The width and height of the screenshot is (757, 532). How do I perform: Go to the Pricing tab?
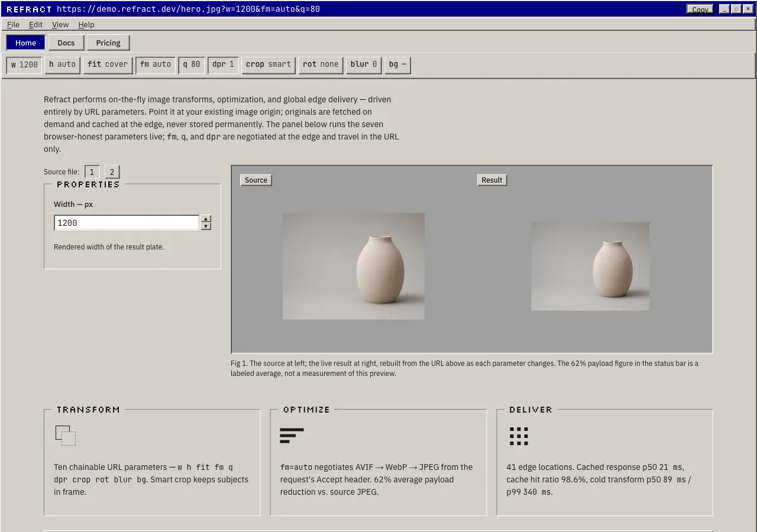tap(108, 43)
